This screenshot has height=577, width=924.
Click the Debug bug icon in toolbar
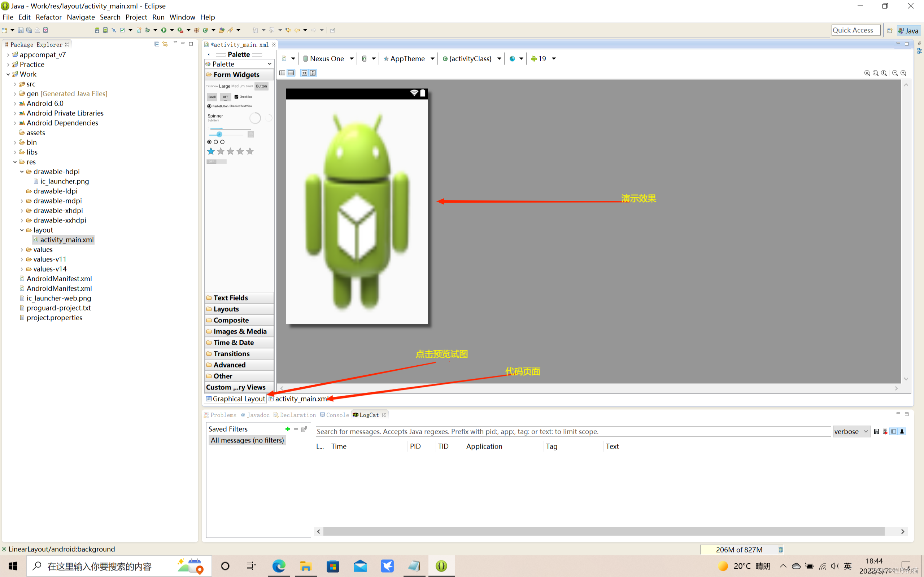click(x=147, y=30)
